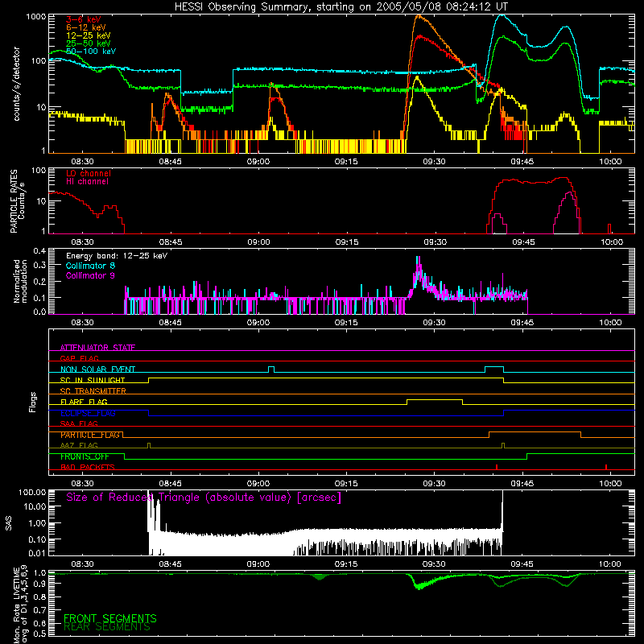
Task: Click the Size of Reduced Triangle title
Action: [x=204, y=497]
